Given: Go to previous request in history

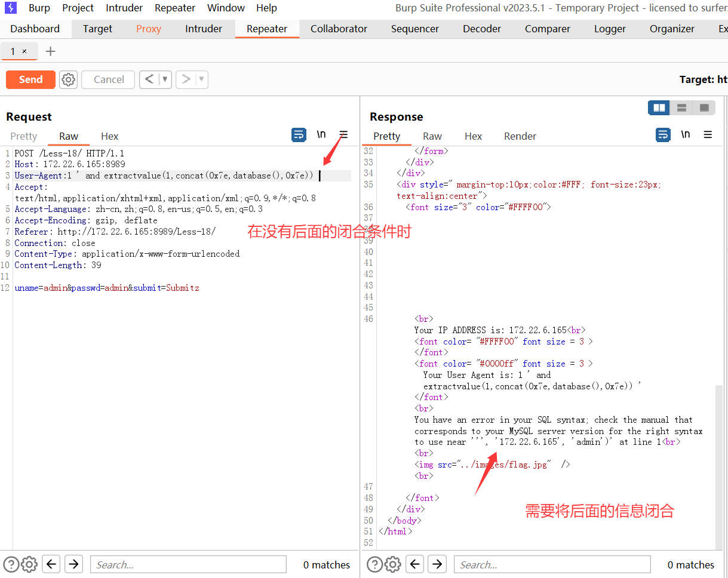Looking at the screenshot, I should pos(149,79).
